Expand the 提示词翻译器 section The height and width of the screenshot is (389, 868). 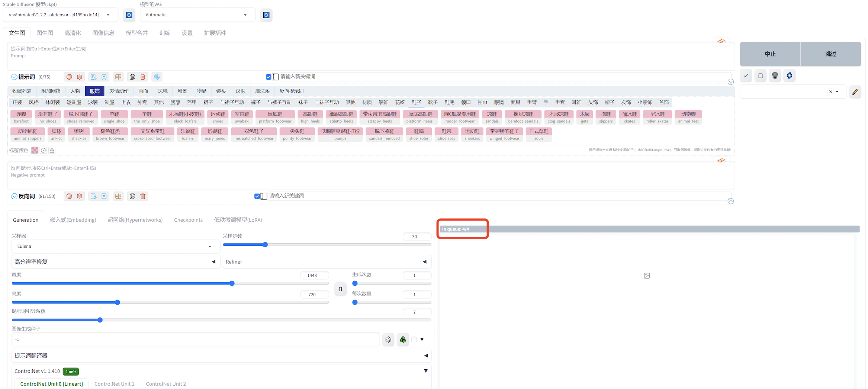[x=221, y=356]
